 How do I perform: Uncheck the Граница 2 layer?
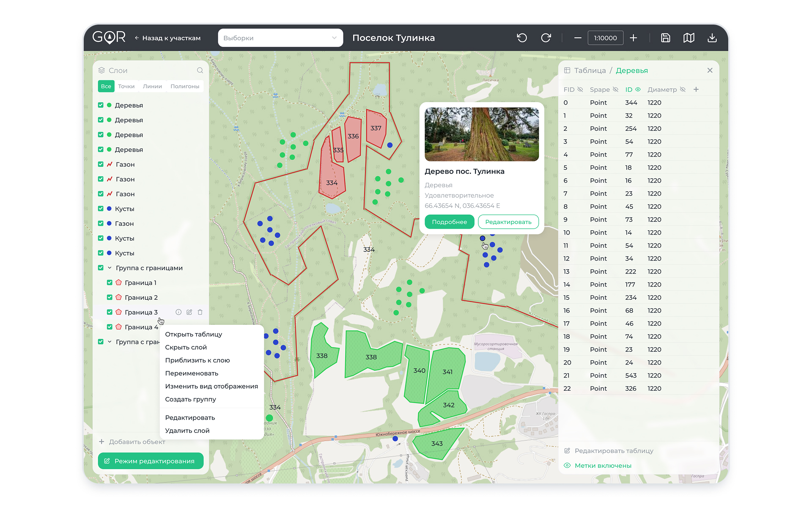click(110, 297)
